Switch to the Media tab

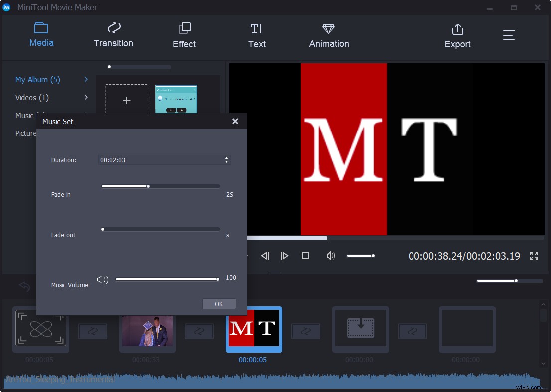pyautogui.click(x=41, y=35)
